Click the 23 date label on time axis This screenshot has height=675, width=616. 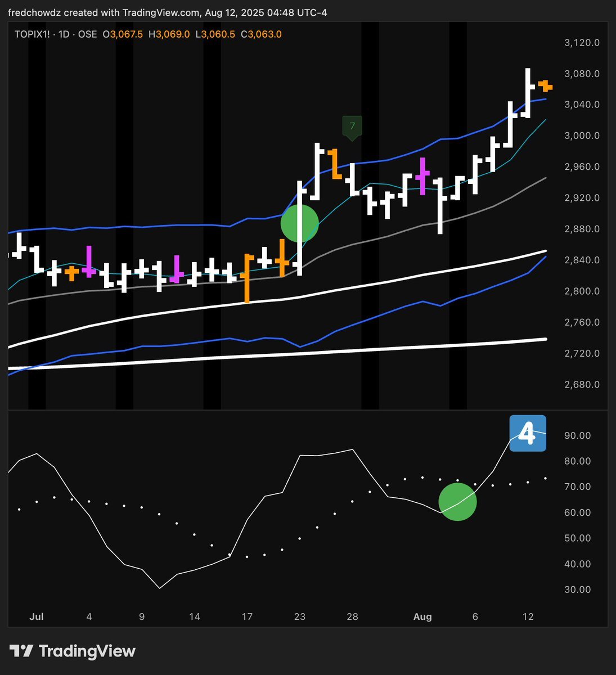[x=300, y=616]
